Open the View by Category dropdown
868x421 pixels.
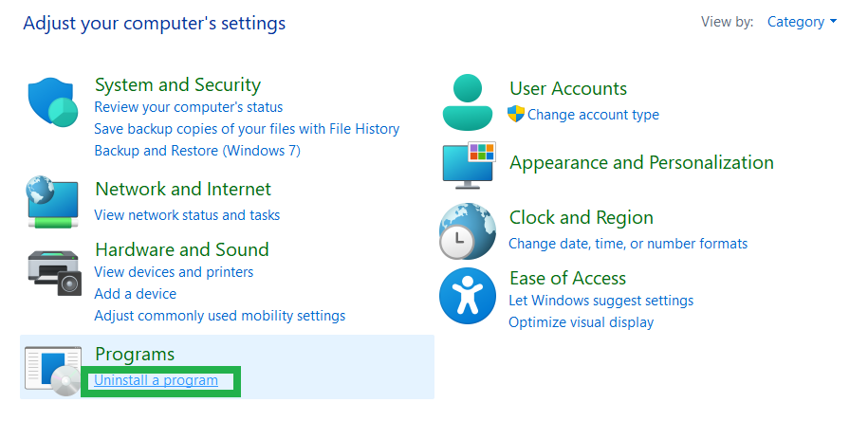click(802, 22)
